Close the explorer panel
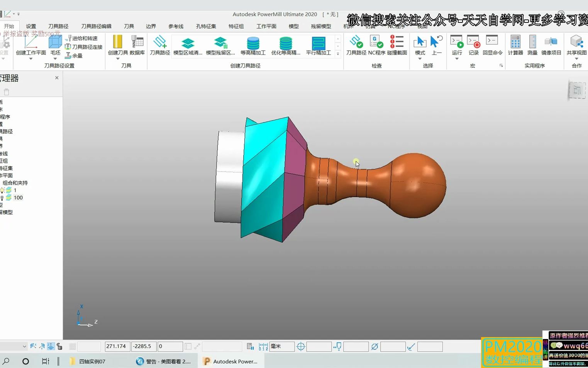The height and width of the screenshot is (368, 588). (x=57, y=78)
